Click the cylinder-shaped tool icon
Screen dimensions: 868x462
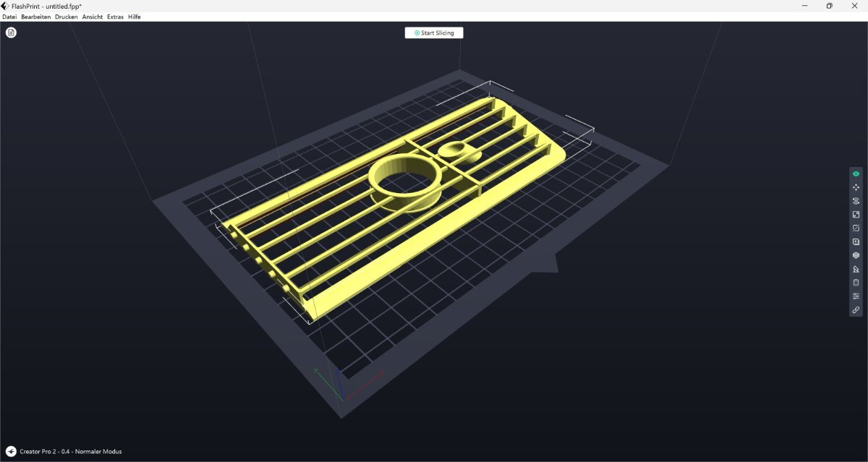tap(856, 283)
